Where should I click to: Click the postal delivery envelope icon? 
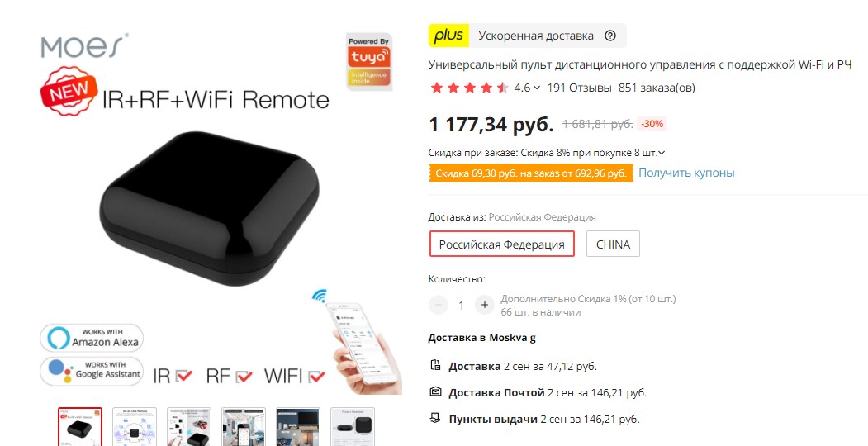tap(435, 391)
